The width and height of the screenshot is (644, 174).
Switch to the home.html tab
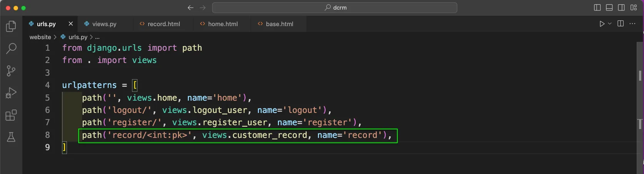223,24
